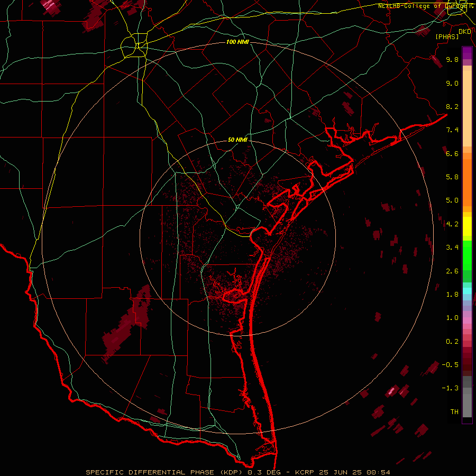Image resolution: width=476 pixels, height=476 pixels.
Task: Click the 9.8 value on color scale
Action: 452,59
